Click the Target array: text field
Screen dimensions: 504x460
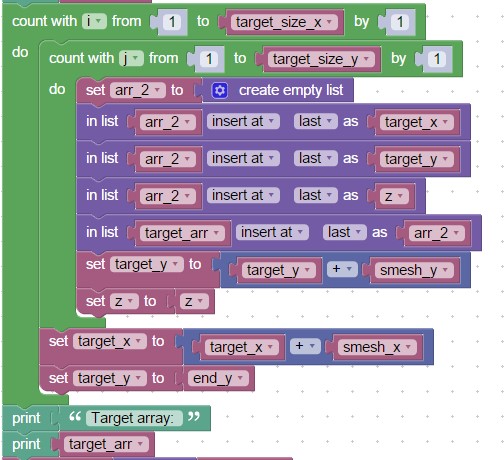(x=134, y=418)
